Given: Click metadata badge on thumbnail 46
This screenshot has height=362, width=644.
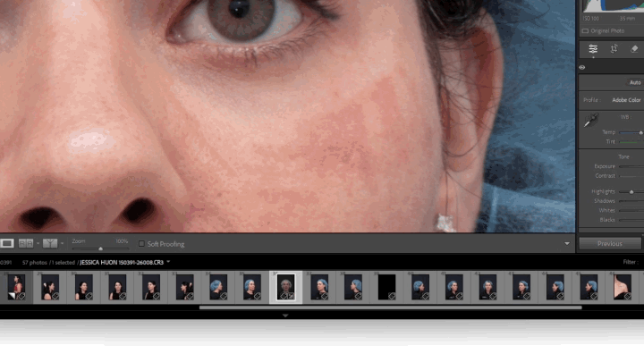Looking at the screenshot, I should point(628,296).
